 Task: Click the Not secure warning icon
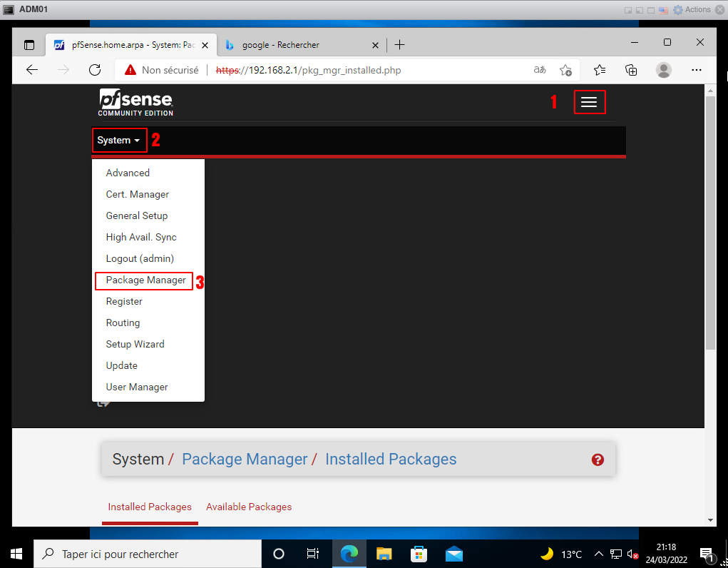130,70
